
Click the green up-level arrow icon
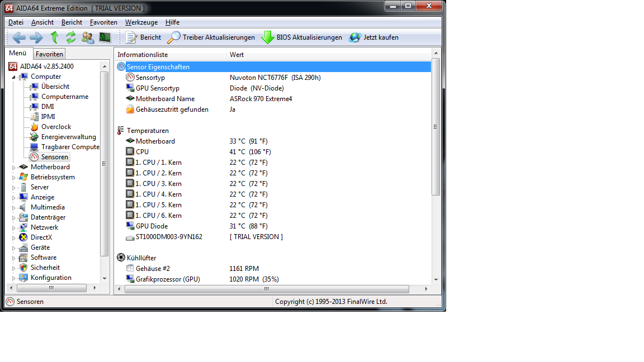coord(54,37)
